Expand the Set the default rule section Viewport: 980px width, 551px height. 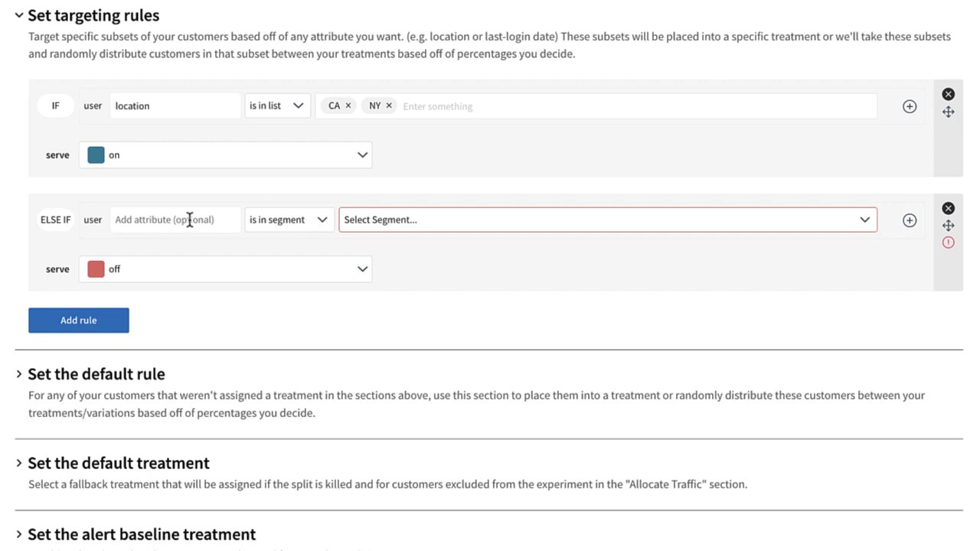pos(19,374)
